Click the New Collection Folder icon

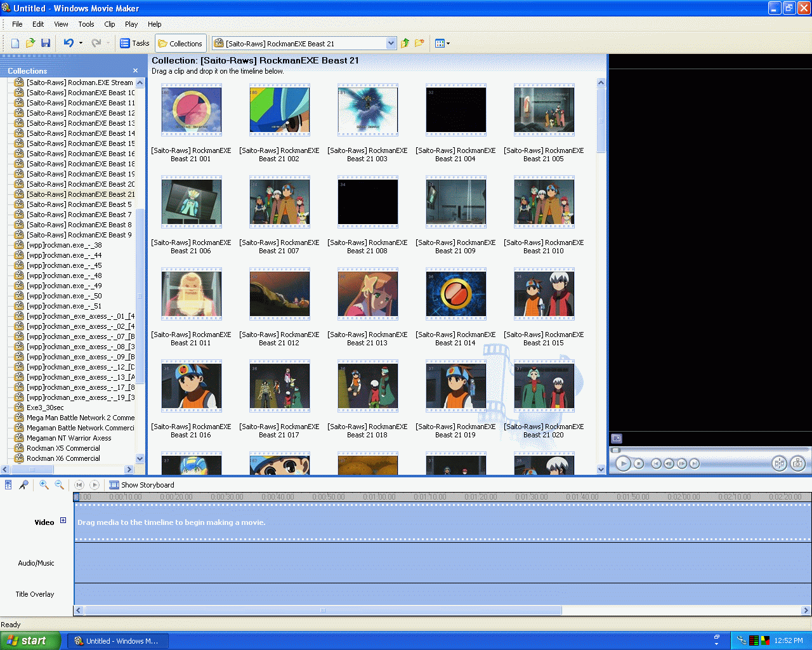419,43
